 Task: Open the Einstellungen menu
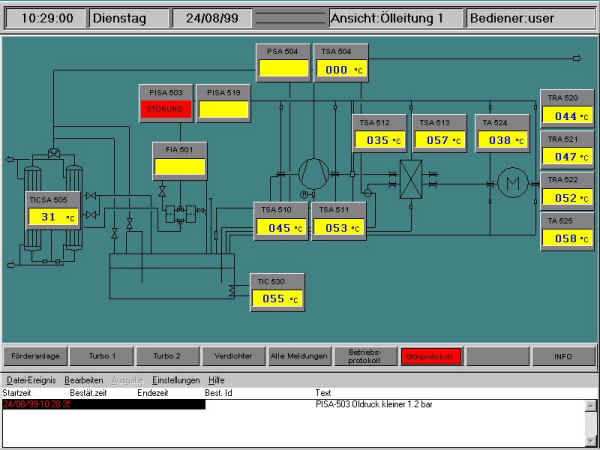point(176,380)
